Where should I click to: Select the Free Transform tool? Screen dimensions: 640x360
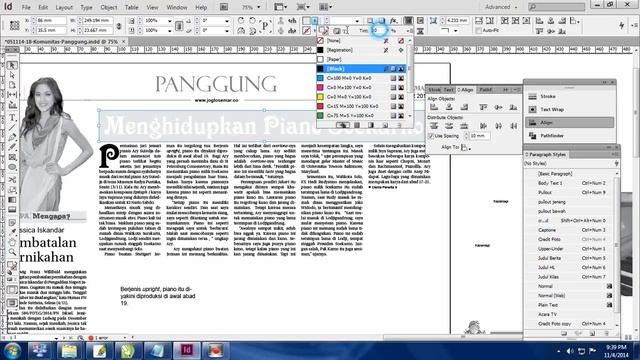(x=12, y=190)
